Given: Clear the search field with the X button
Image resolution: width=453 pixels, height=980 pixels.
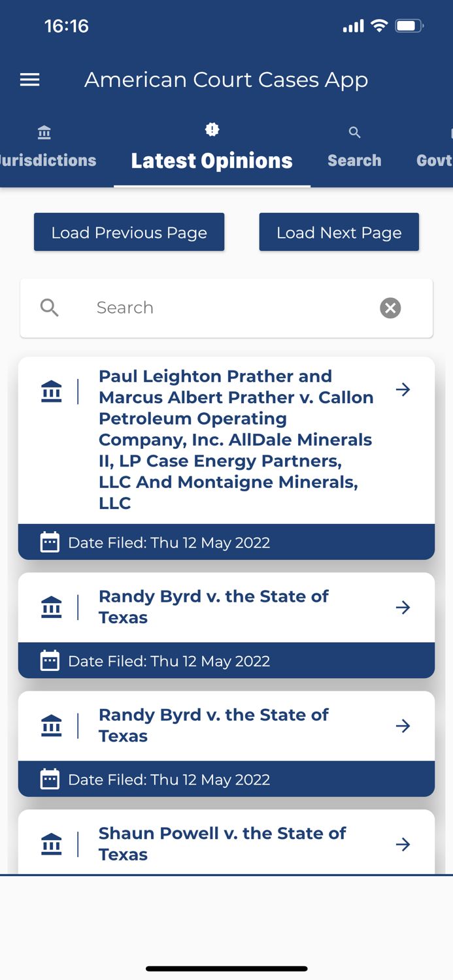Looking at the screenshot, I should pos(390,308).
